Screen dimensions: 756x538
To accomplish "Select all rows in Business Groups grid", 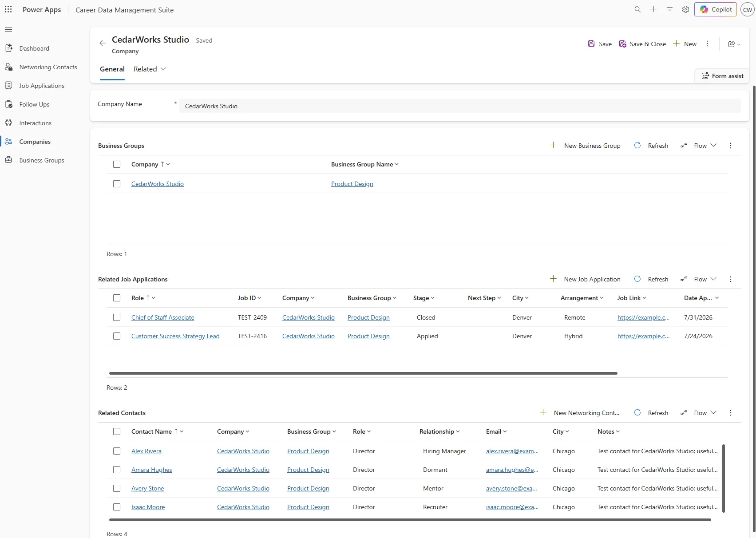I will click(x=117, y=164).
